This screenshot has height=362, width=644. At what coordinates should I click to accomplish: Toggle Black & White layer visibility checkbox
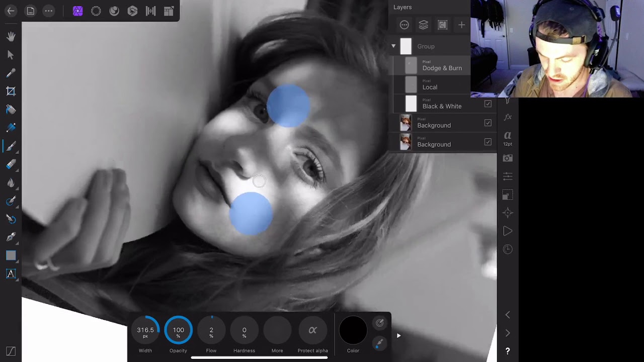tap(488, 104)
